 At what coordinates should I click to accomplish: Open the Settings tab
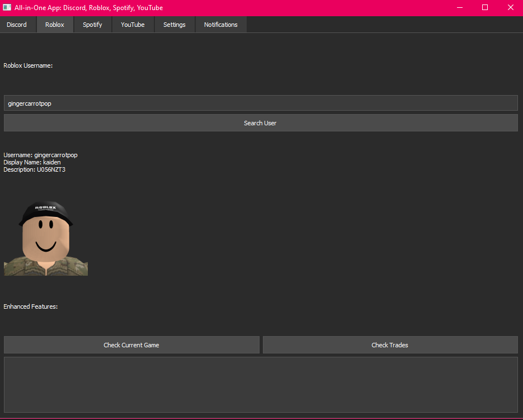click(x=174, y=25)
